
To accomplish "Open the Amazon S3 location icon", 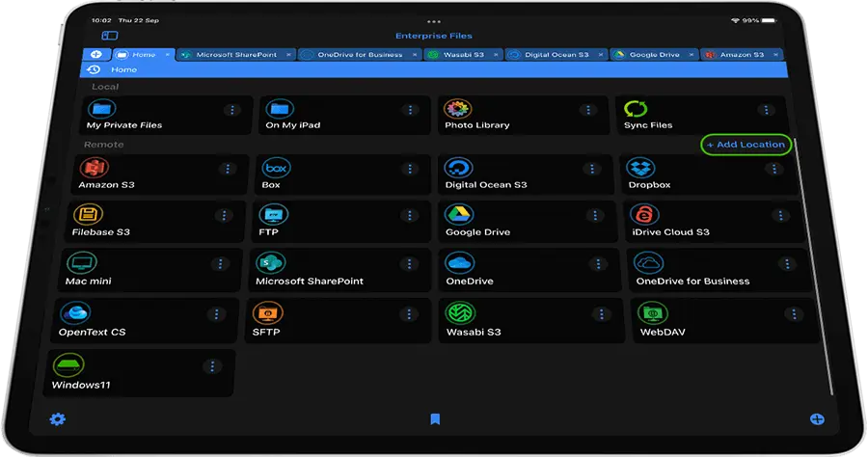I will point(95,168).
